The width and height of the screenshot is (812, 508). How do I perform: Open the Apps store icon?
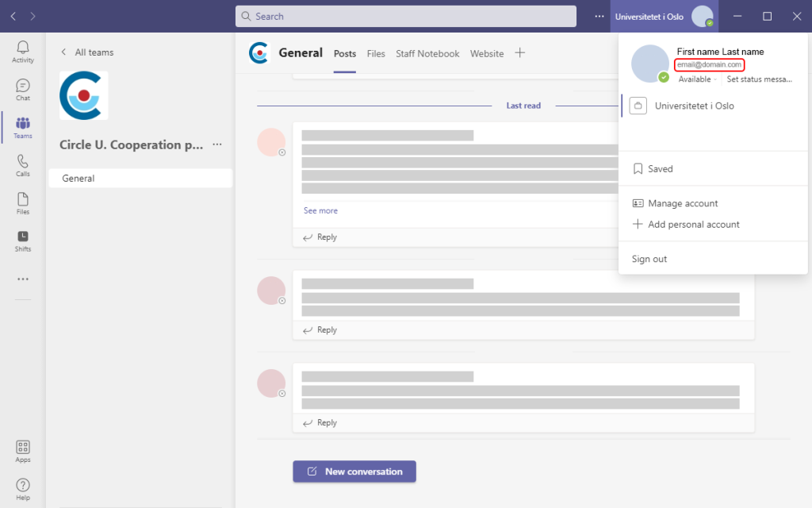pyautogui.click(x=23, y=451)
